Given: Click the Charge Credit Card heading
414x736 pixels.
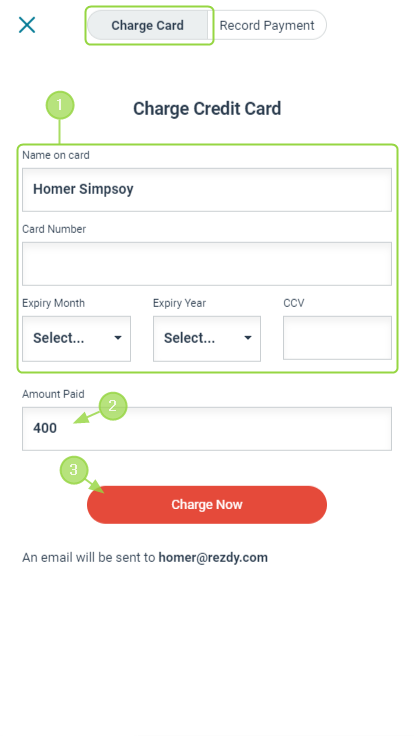Looking at the screenshot, I should (x=207, y=108).
